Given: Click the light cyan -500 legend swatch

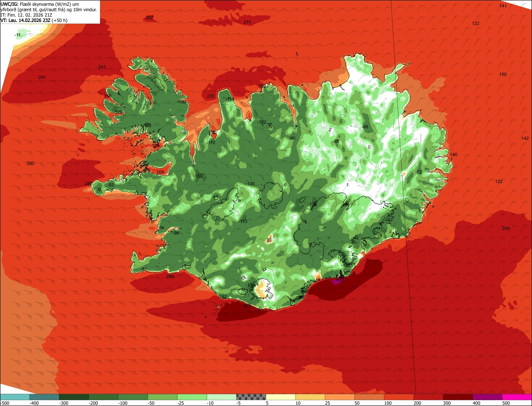Looking at the screenshot, I should (15, 397).
